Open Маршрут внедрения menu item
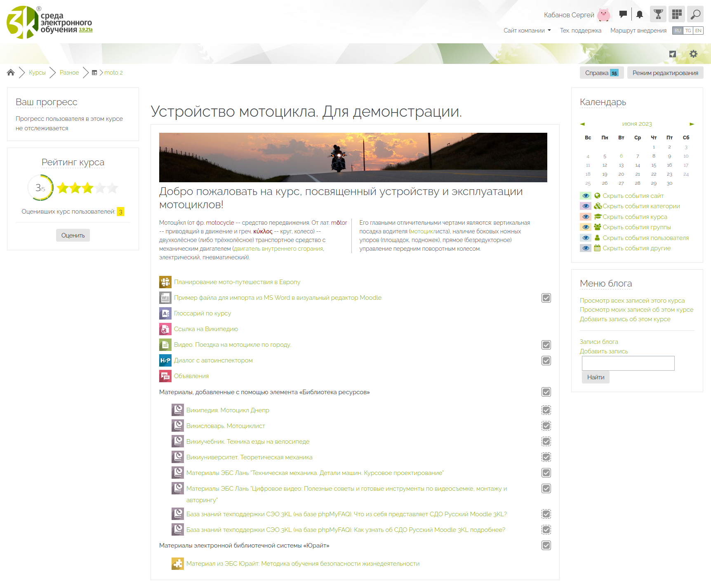Image resolution: width=711 pixels, height=588 pixels. coord(638,31)
